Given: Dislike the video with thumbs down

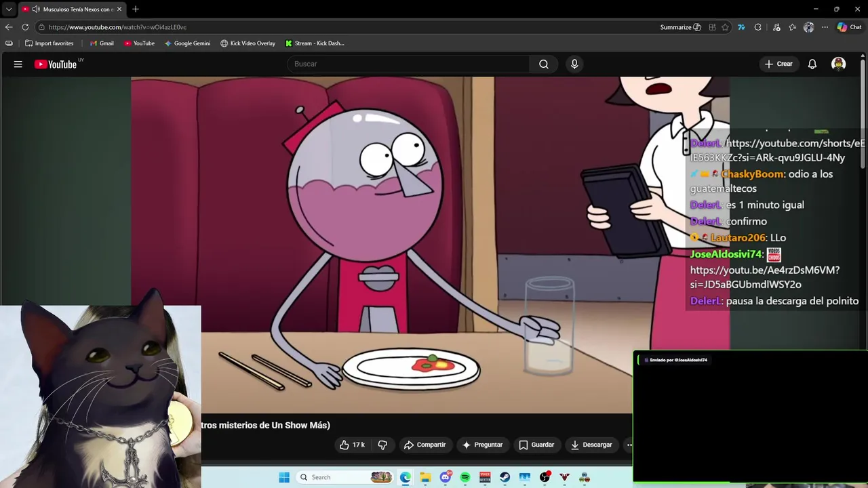Looking at the screenshot, I should pos(382,445).
